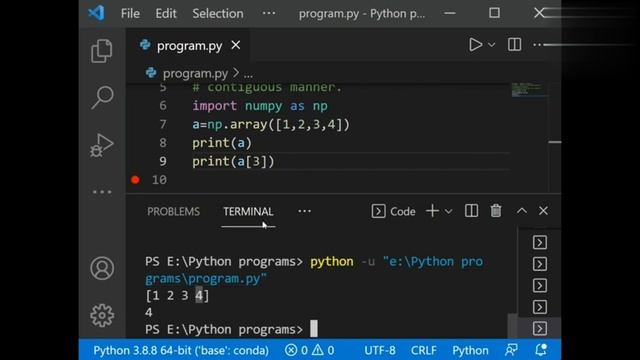Select the program.py editor tab
This screenshot has width=640, height=360.
(x=189, y=45)
